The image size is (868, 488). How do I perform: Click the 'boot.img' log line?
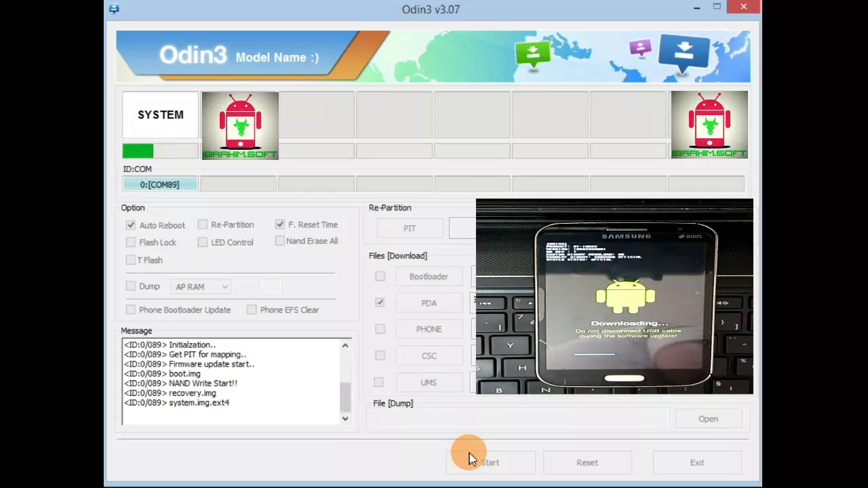(x=162, y=373)
